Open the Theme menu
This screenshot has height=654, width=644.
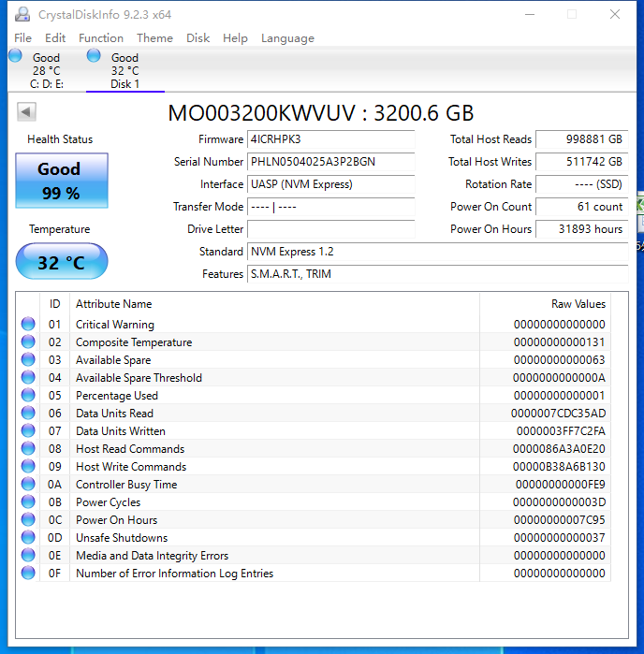coord(154,38)
